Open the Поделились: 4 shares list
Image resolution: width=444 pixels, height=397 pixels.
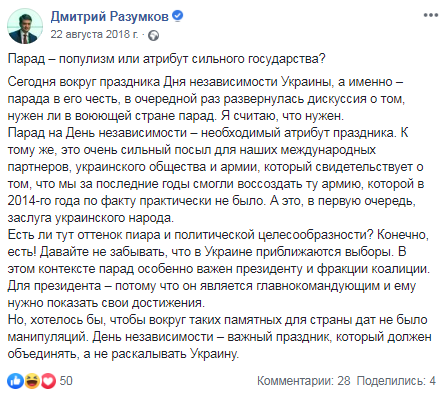pyautogui.click(x=396, y=381)
